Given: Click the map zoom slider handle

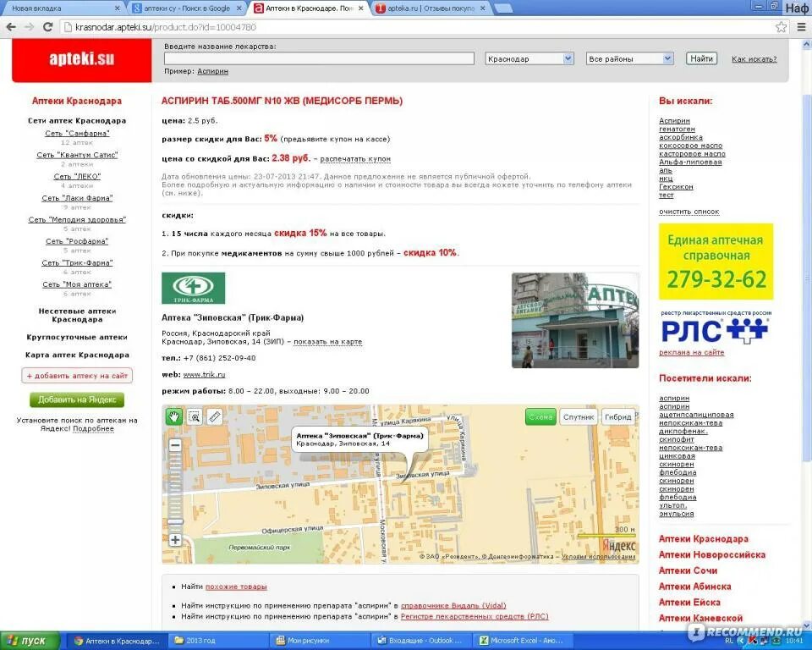Looking at the screenshot, I should click(175, 521).
